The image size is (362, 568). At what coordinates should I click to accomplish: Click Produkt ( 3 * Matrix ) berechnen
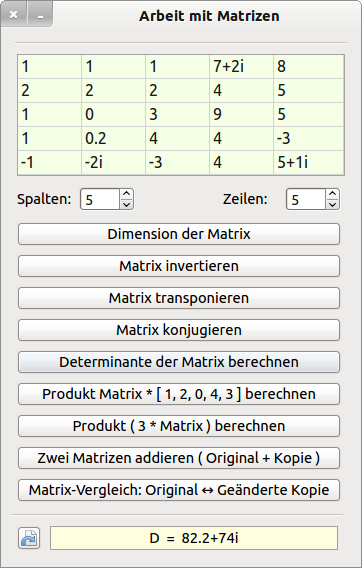pyautogui.click(x=179, y=426)
